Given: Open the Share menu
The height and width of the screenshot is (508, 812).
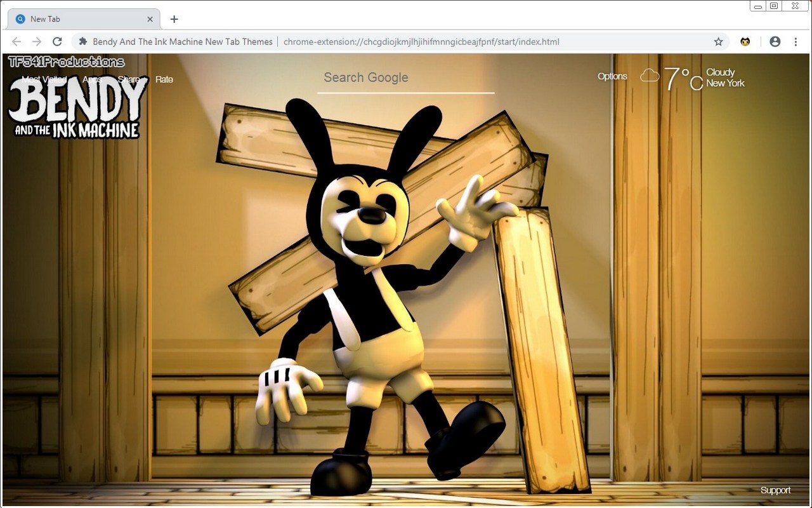Looking at the screenshot, I should (x=129, y=79).
